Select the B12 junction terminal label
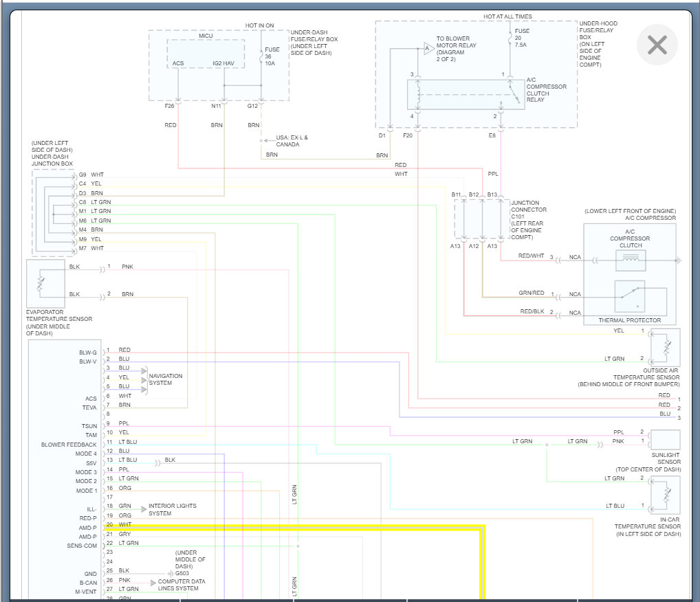Screen dimensions: 700x602 [474, 194]
